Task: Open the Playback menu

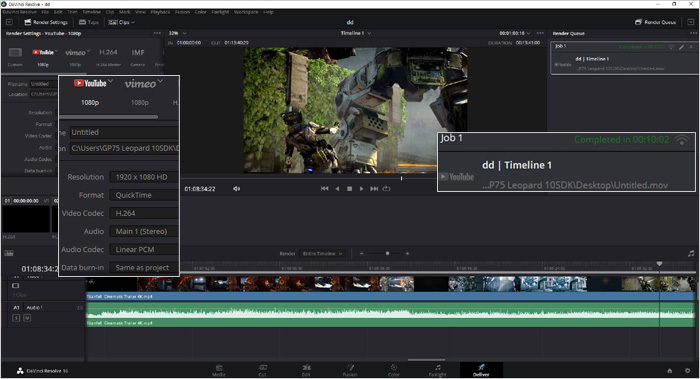Action: point(160,12)
